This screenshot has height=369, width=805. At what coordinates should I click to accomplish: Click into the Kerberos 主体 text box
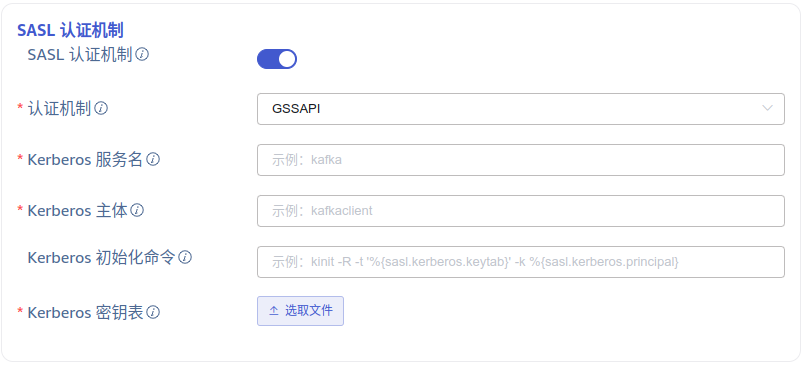click(521, 211)
